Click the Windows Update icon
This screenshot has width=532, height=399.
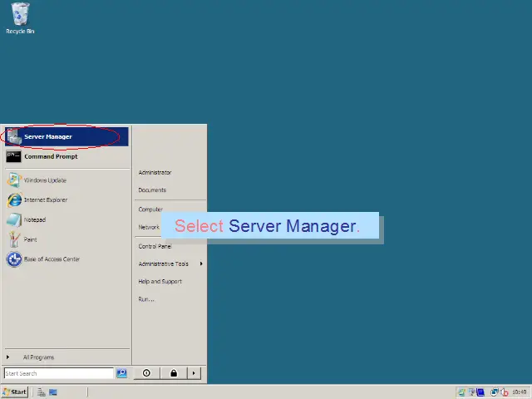(14, 180)
